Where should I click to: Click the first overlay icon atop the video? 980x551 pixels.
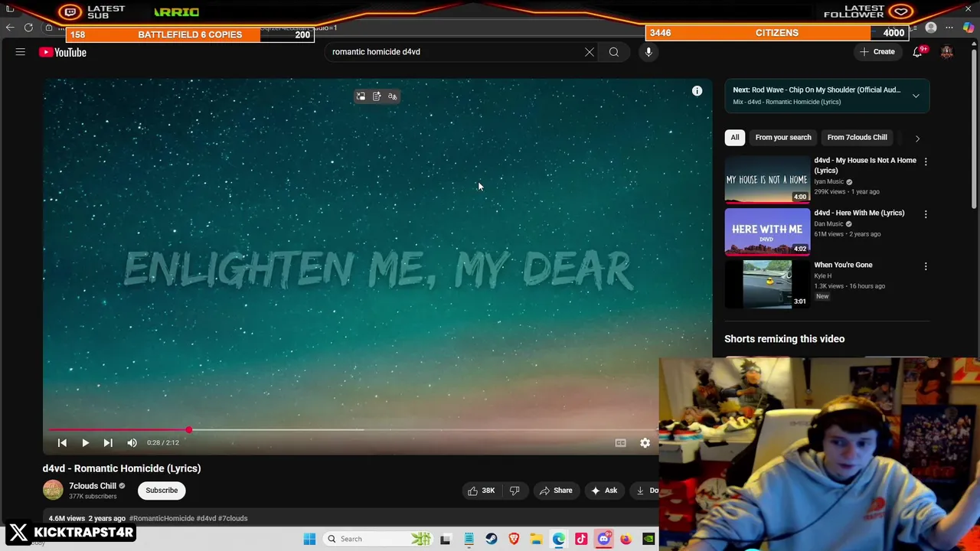click(x=361, y=96)
